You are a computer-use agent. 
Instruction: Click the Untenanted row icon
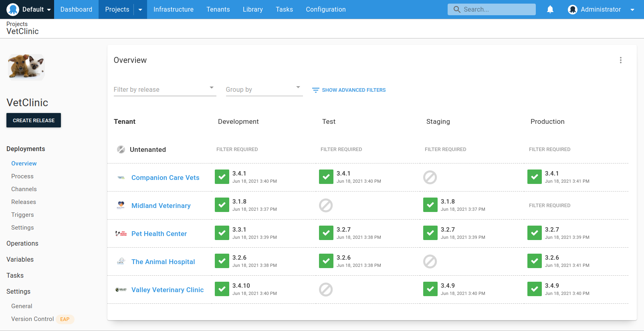pyautogui.click(x=121, y=149)
